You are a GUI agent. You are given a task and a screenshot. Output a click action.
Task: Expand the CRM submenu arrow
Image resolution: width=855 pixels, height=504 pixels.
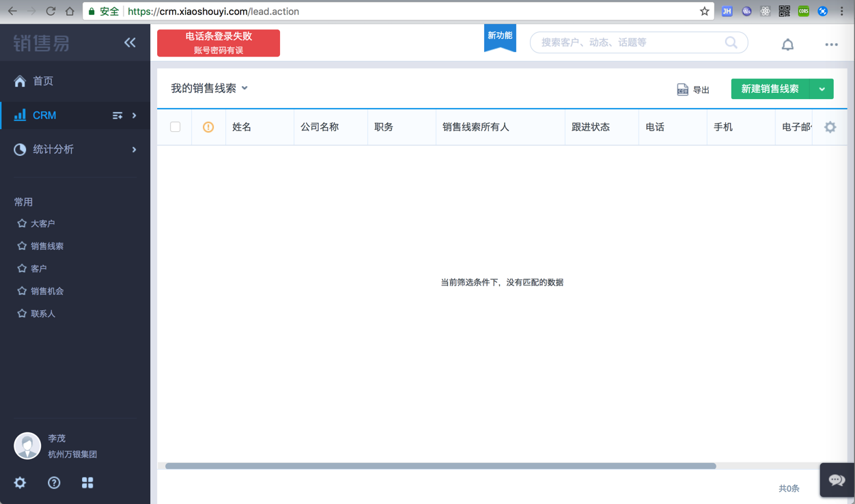135,115
